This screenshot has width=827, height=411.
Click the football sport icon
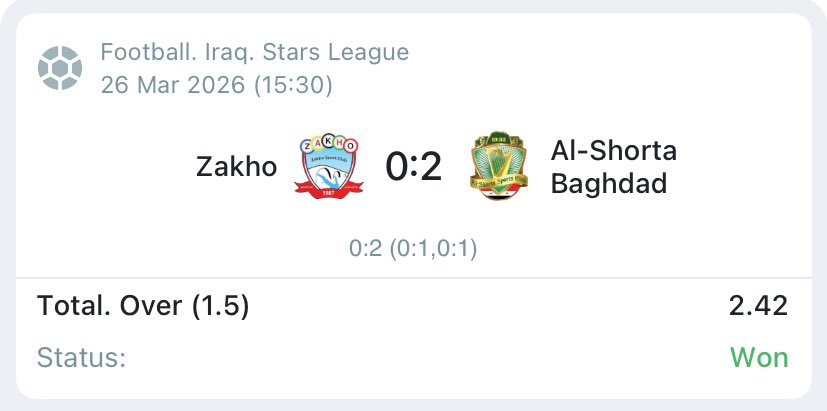click(x=59, y=67)
